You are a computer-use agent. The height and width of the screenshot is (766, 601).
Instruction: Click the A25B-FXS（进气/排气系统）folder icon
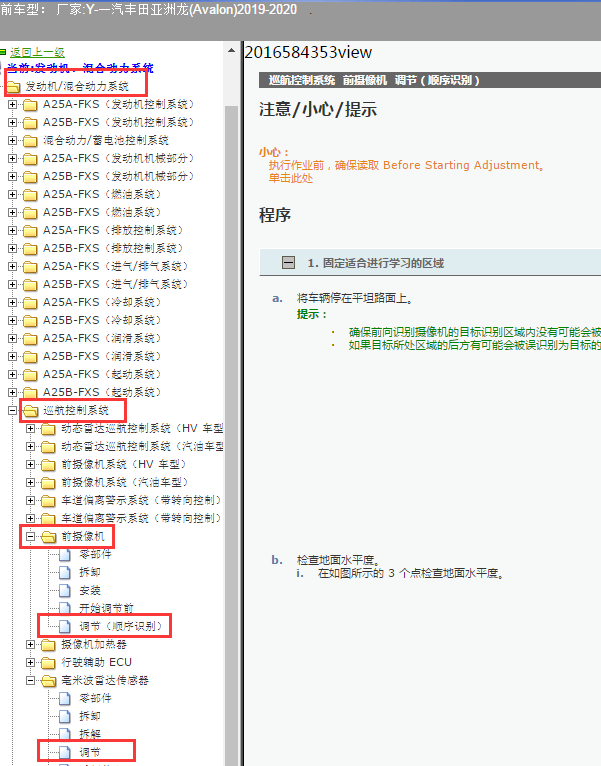pyautogui.click(x=30, y=285)
